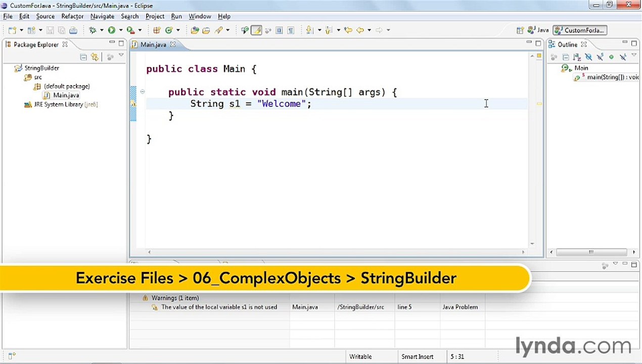
Task: Switch to the Java perspective
Action: point(538,30)
